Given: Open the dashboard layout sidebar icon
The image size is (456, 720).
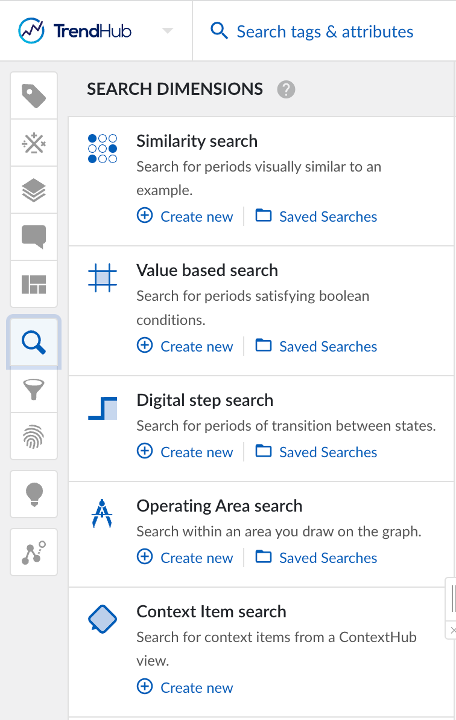Looking at the screenshot, I should 34,284.
